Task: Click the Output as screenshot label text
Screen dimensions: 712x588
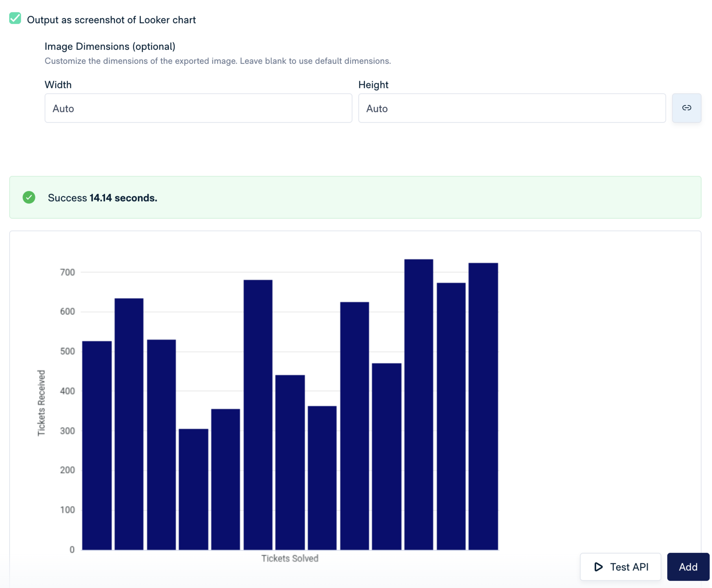Action: pos(111,20)
